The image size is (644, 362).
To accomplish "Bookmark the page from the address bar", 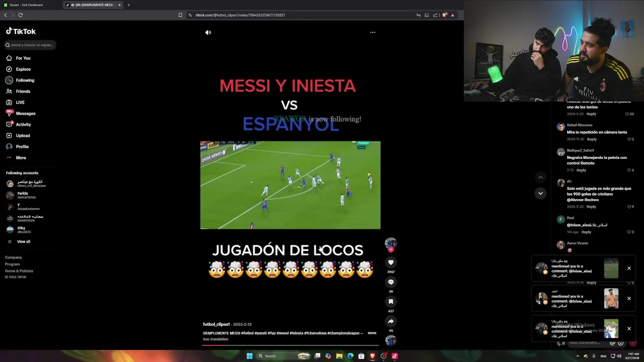I will click(180, 15).
